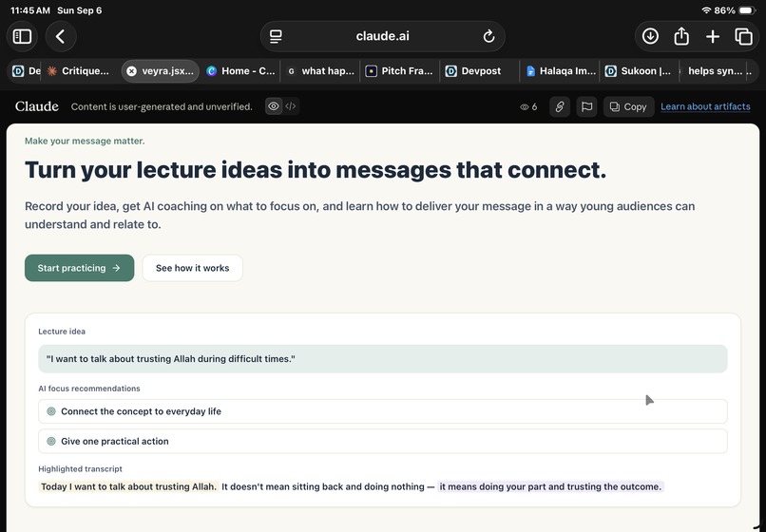Add a new tab with plus icon

[x=713, y=36]
